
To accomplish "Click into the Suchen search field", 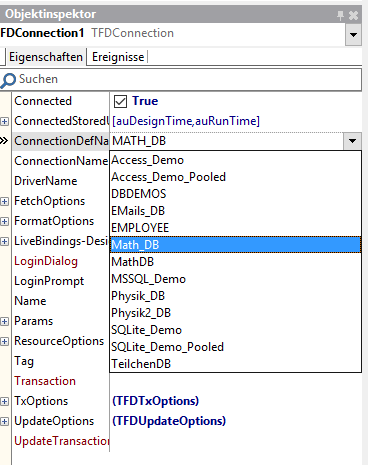I will [188, 79].
